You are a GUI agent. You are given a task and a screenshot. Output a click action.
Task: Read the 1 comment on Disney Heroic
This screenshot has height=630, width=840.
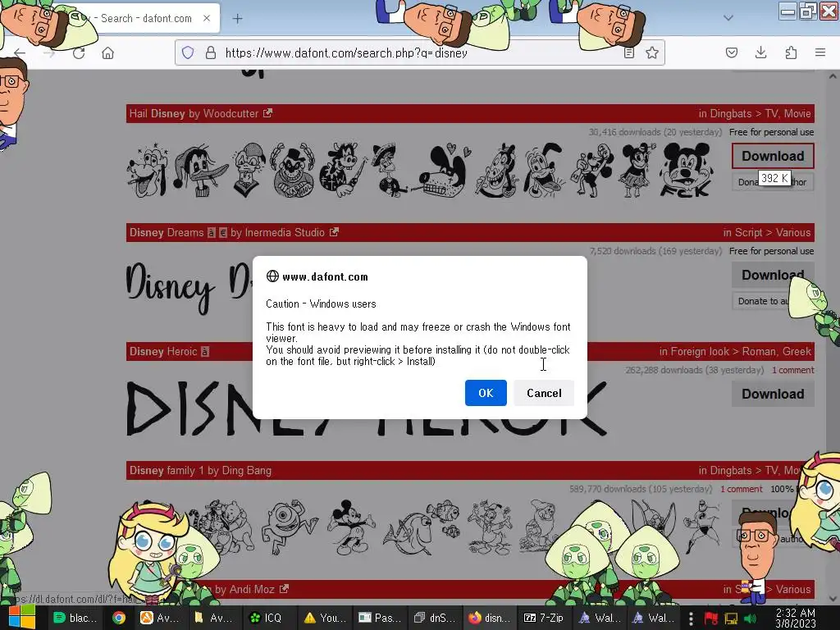pyautogui.click(x=793, y=370)
